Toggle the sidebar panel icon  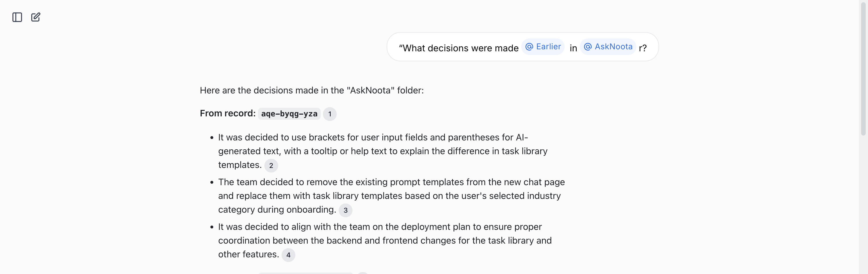point(17,17)
